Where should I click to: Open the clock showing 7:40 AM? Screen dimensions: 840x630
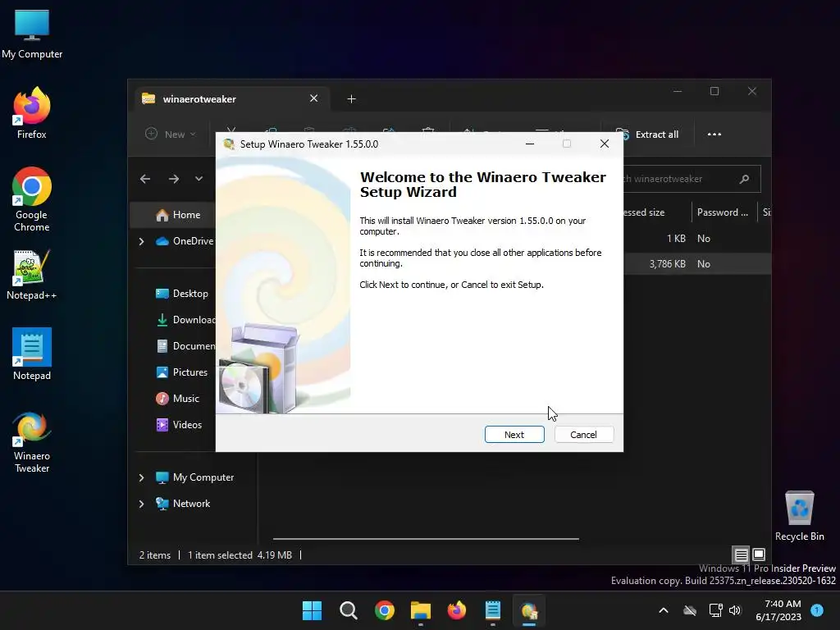tap(778, 610)
